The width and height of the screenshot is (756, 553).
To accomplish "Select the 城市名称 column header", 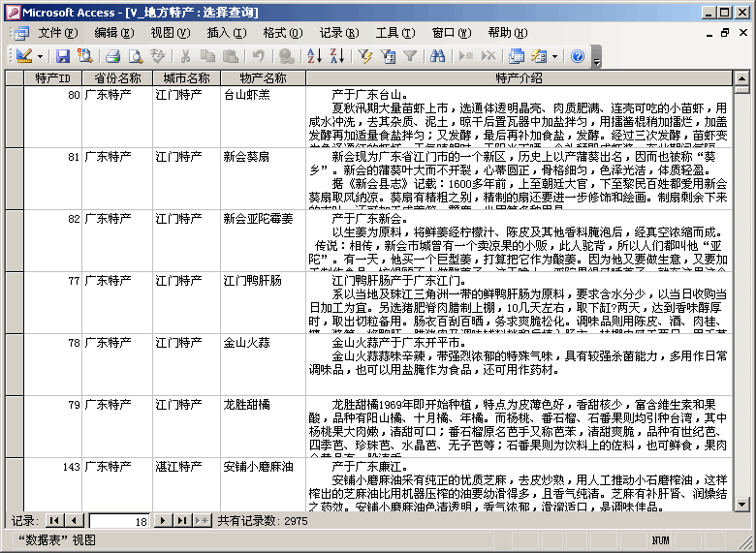I will coord(187,78).
